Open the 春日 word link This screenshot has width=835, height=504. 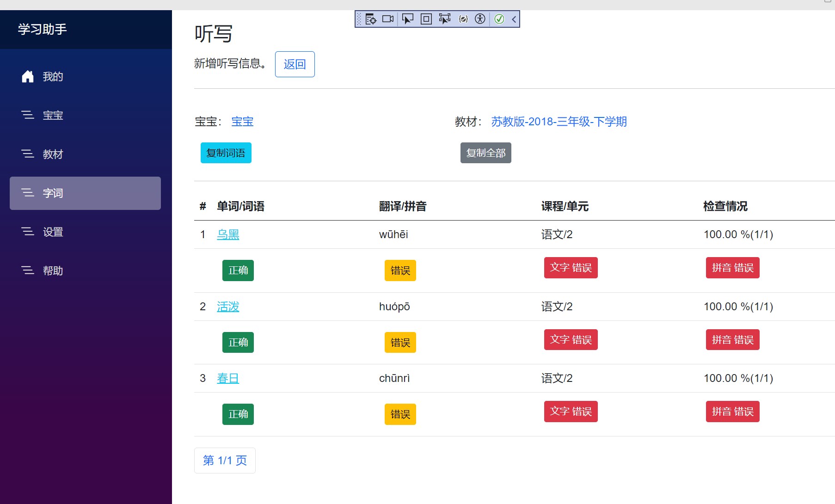[228, 378]
